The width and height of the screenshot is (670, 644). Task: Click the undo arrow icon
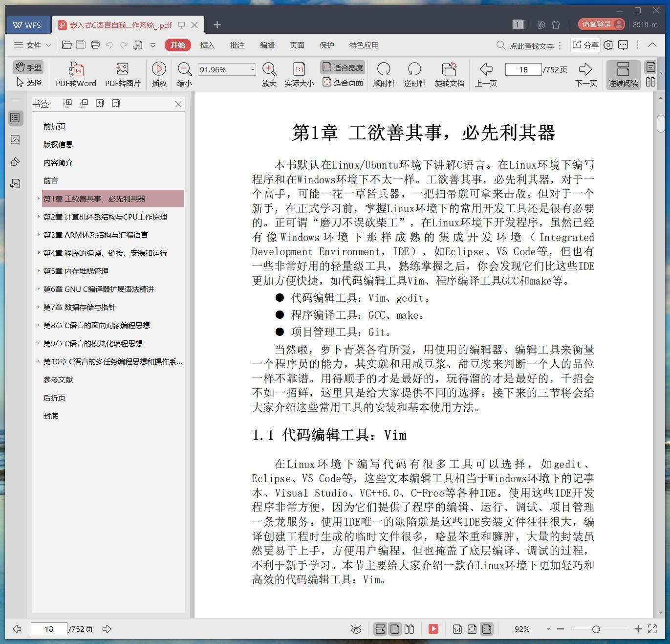pyautogui.click(x=109, y=45)
